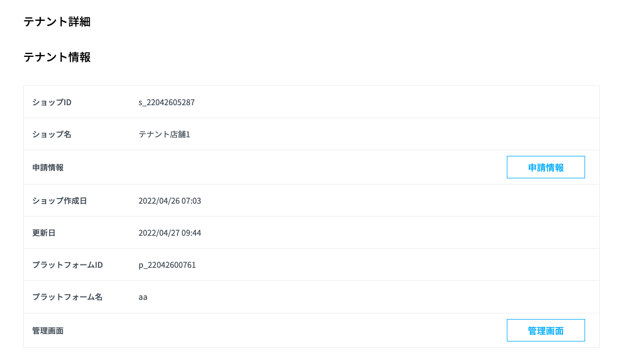Select the platform ID p_22042600761
This screenshot has width=620, height=364.
coord(167,264)
